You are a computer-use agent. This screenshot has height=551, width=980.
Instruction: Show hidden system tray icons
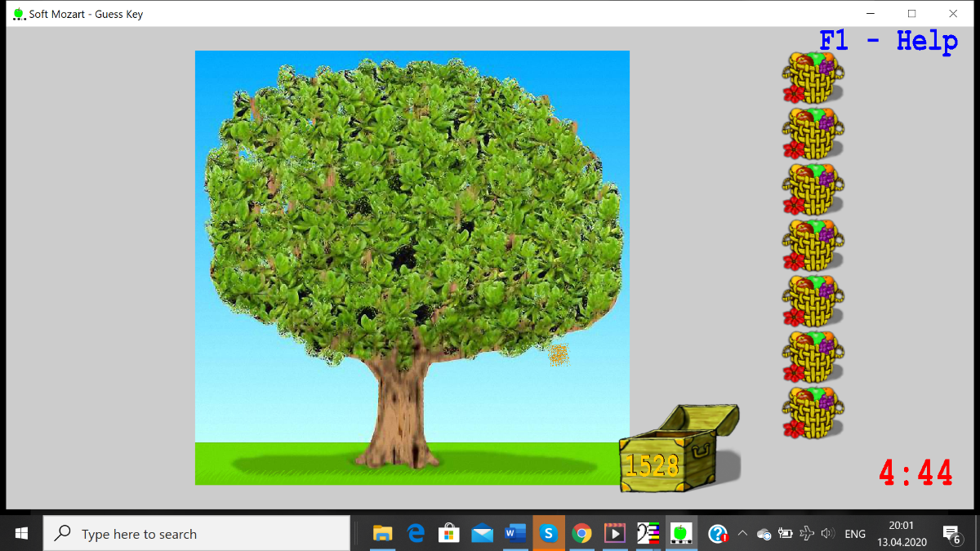[742, 534]
